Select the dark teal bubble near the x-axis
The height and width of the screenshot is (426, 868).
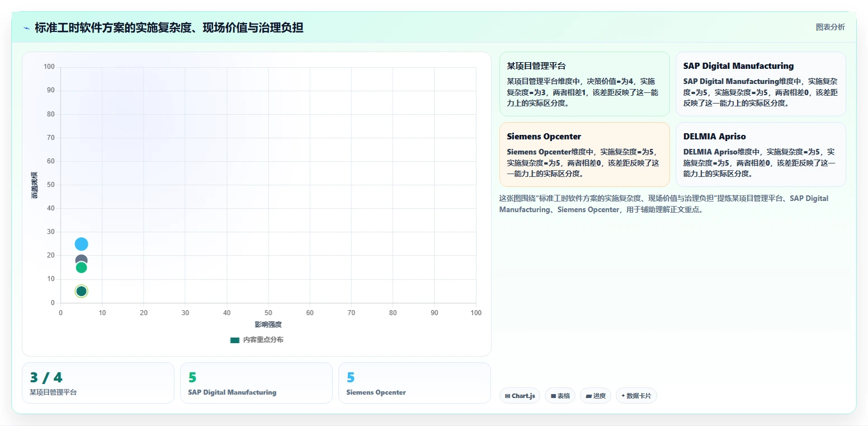point(82,291)
